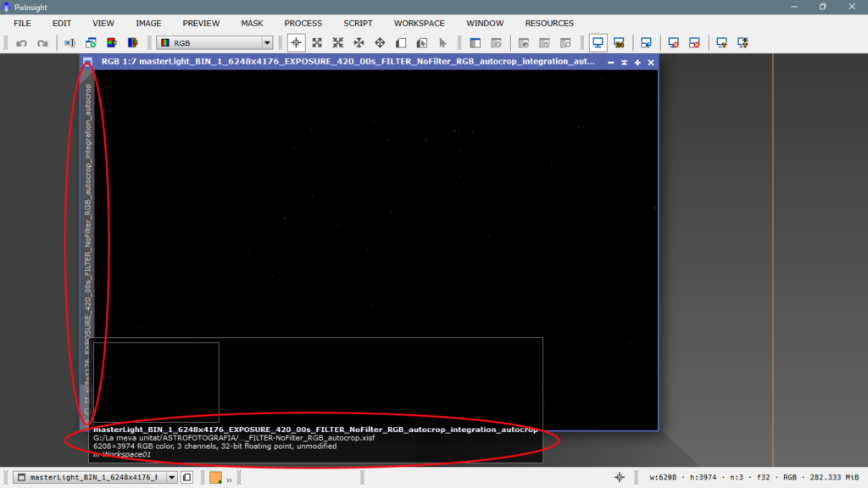Expand the status bar double-chevron overflow

[229, 480]
